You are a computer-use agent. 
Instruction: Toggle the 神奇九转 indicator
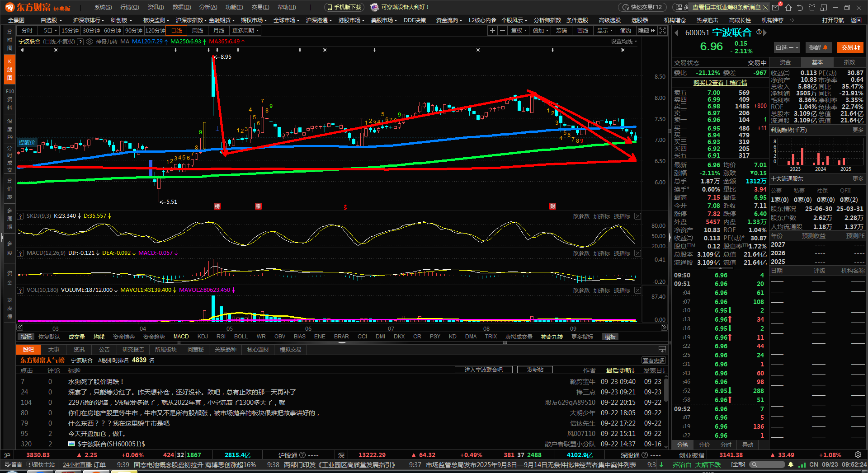pyautogui.click(x=552, y=337)
